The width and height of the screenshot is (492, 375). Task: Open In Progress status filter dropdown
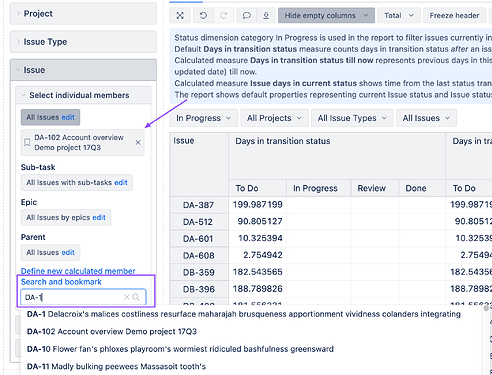point(203,118)
